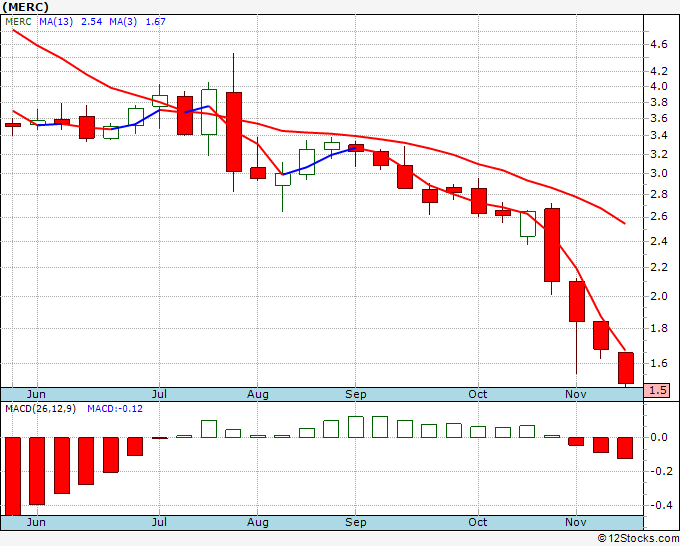Click the leftmost red MACD histogram bar
The image size is (680, 546).
(x=13, y=476)
